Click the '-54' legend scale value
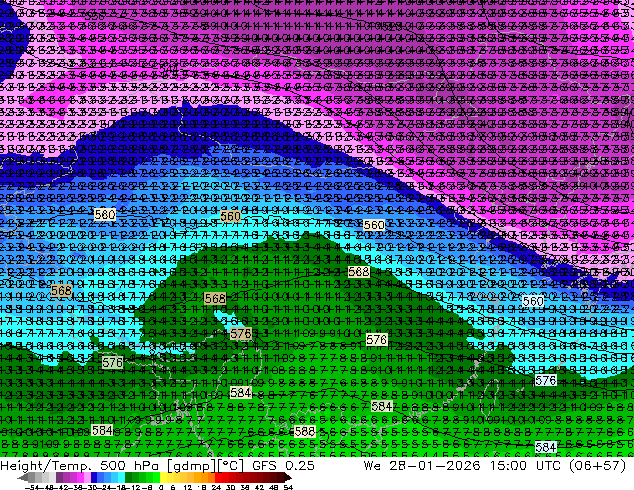The width and height of the screenshot is (634, 490). tap(33, 488)
